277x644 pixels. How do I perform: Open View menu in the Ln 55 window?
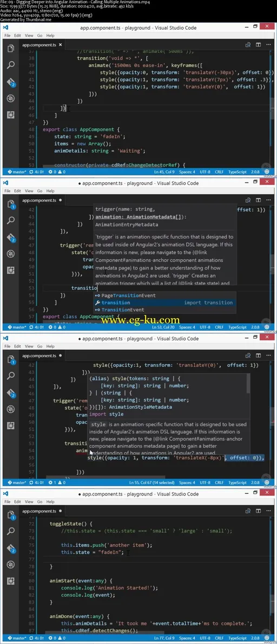29,346
